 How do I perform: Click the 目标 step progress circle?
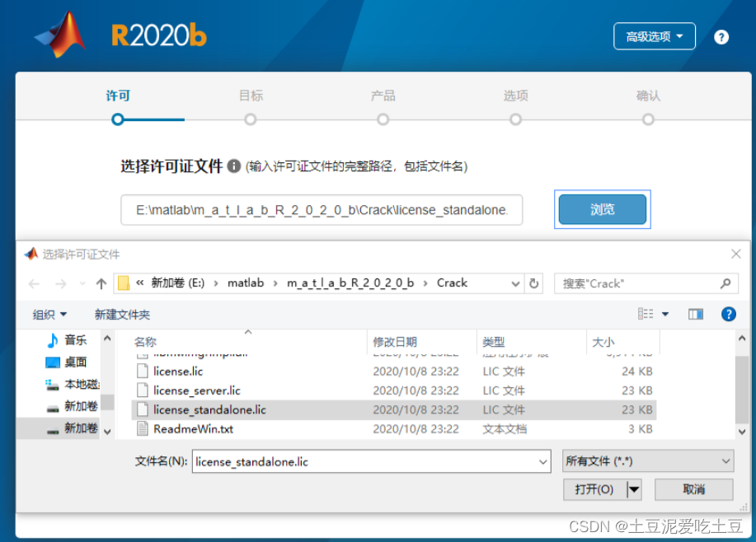click(251, 119)
